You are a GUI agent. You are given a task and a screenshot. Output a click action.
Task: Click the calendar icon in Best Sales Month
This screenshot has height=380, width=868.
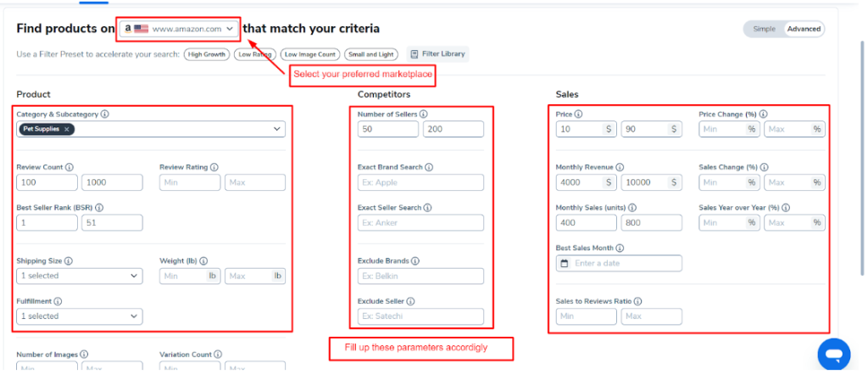click(565, 263)
